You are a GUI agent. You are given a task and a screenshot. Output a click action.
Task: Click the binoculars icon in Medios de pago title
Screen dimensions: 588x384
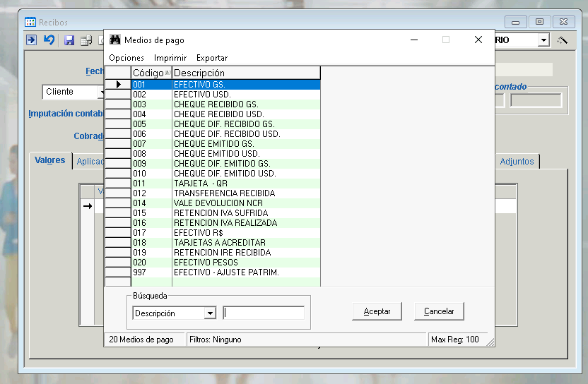coord(115,40)
